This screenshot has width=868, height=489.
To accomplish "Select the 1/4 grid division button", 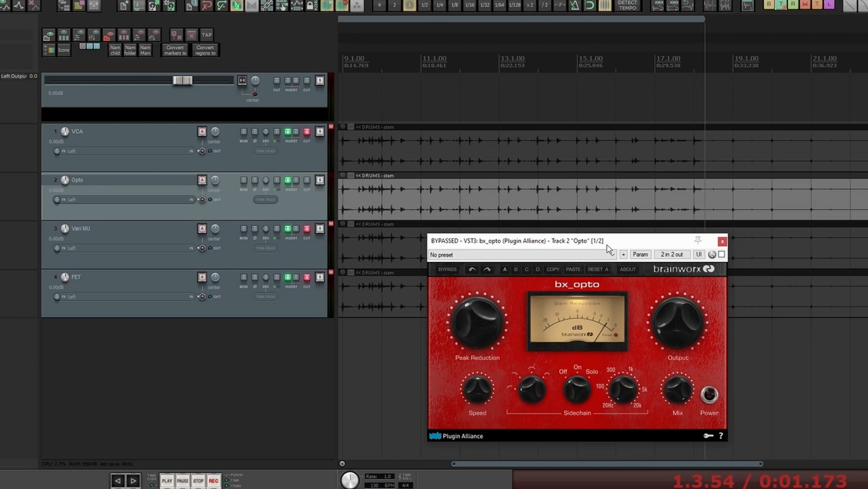I will tap(439, 5).
